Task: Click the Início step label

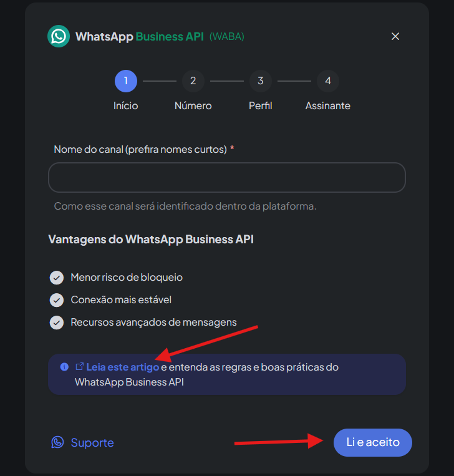Action: pyautogui.click(x=125, y=106)
